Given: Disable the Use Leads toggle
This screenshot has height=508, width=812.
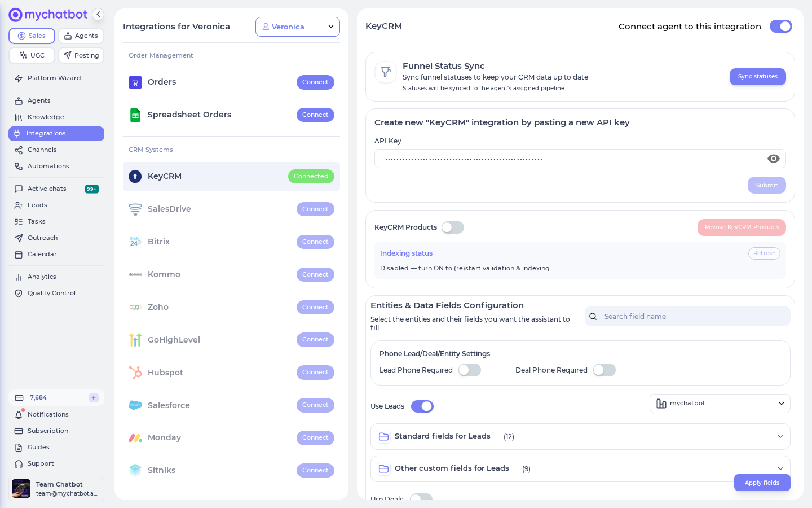Looking at the screenshot, I should click(422, 406).
